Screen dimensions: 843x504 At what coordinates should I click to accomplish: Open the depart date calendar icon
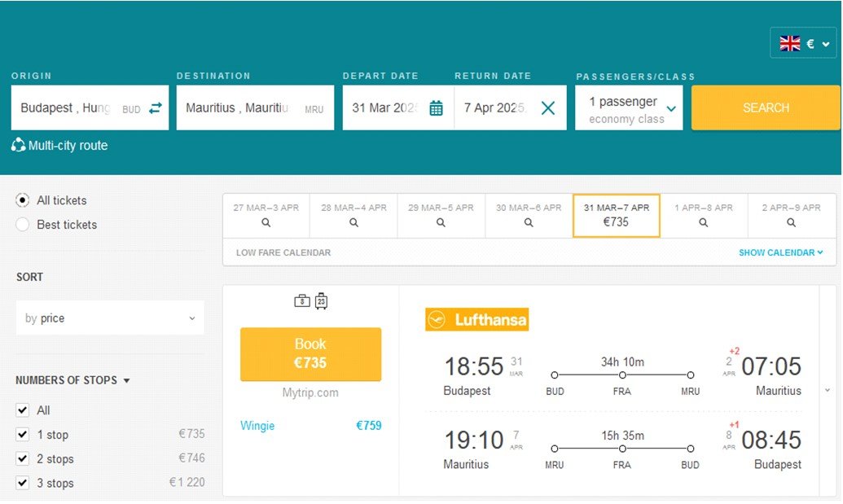[436, 108]
